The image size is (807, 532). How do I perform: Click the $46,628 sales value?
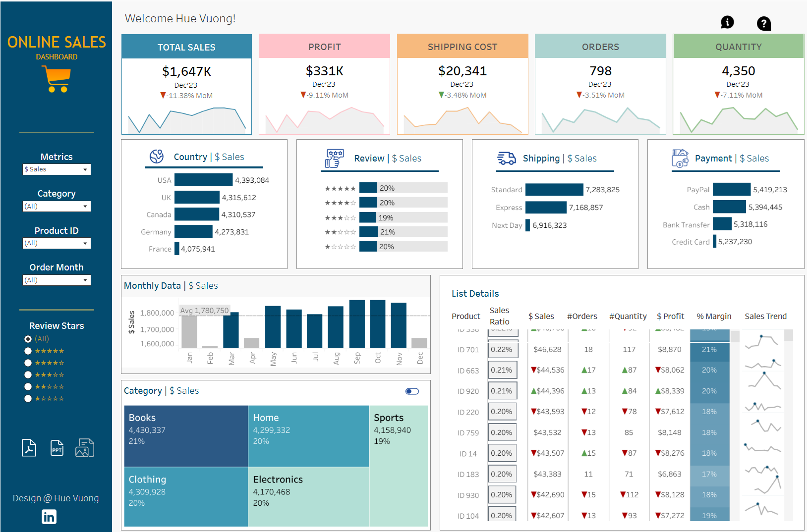547,349
